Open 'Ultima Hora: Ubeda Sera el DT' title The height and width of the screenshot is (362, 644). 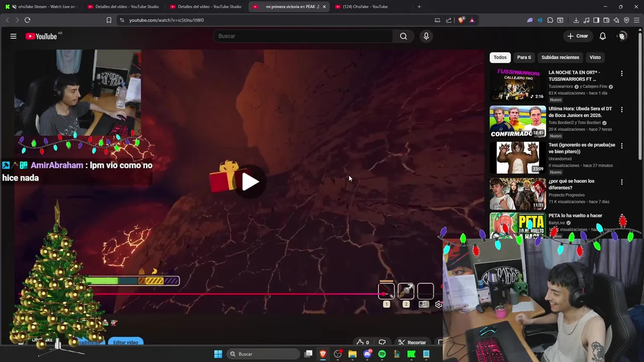point(580,112)
